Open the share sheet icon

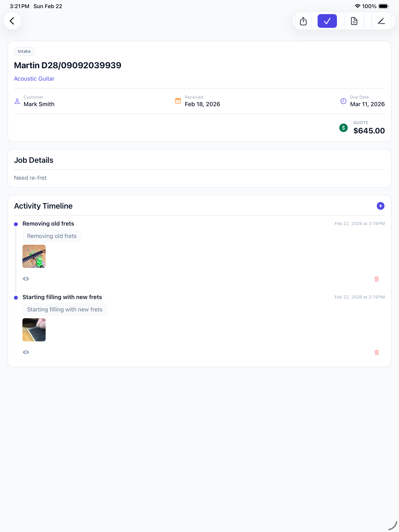click(303, 21)
